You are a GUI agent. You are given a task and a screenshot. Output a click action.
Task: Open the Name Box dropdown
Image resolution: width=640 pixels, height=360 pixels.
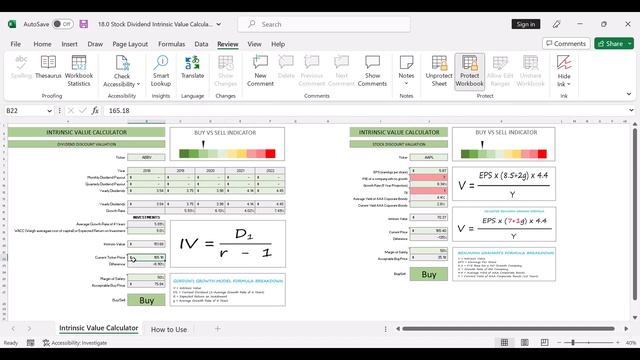pos(49,111)
